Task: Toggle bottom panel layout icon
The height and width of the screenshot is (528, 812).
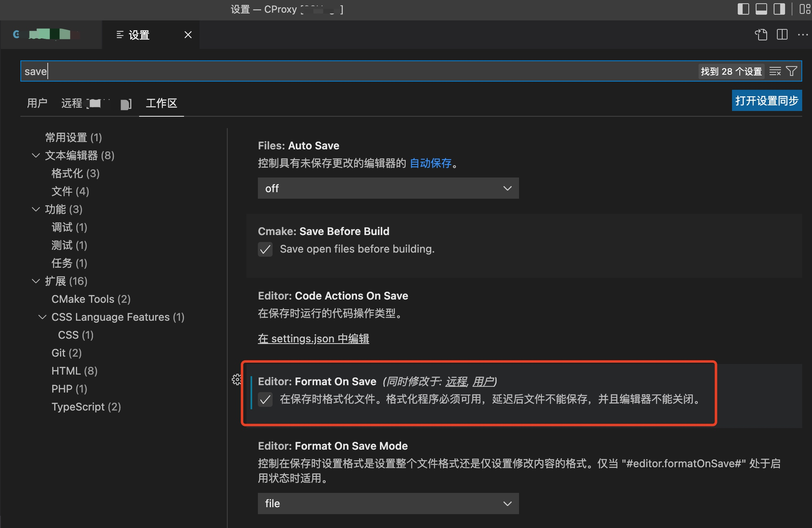Action: (761, 9)
